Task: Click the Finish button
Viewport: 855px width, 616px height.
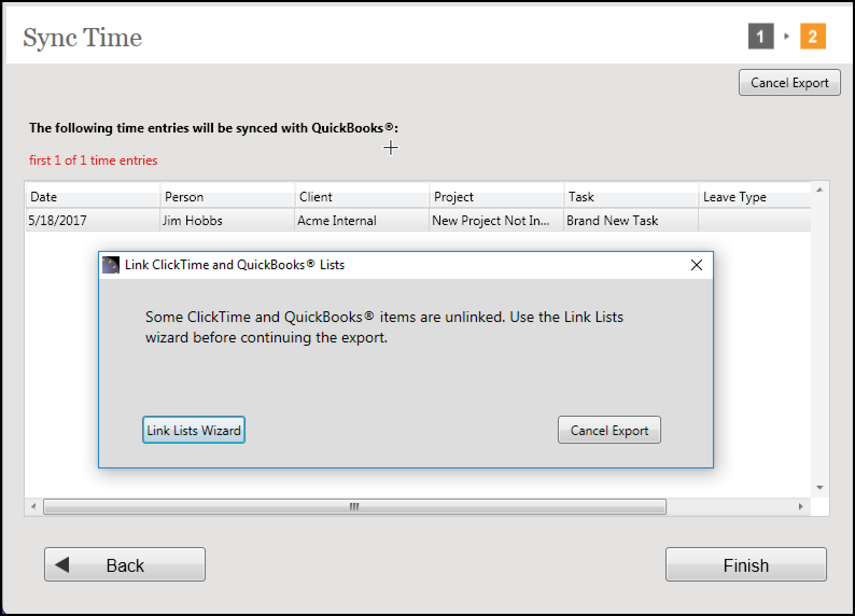Action: (746, 564)
